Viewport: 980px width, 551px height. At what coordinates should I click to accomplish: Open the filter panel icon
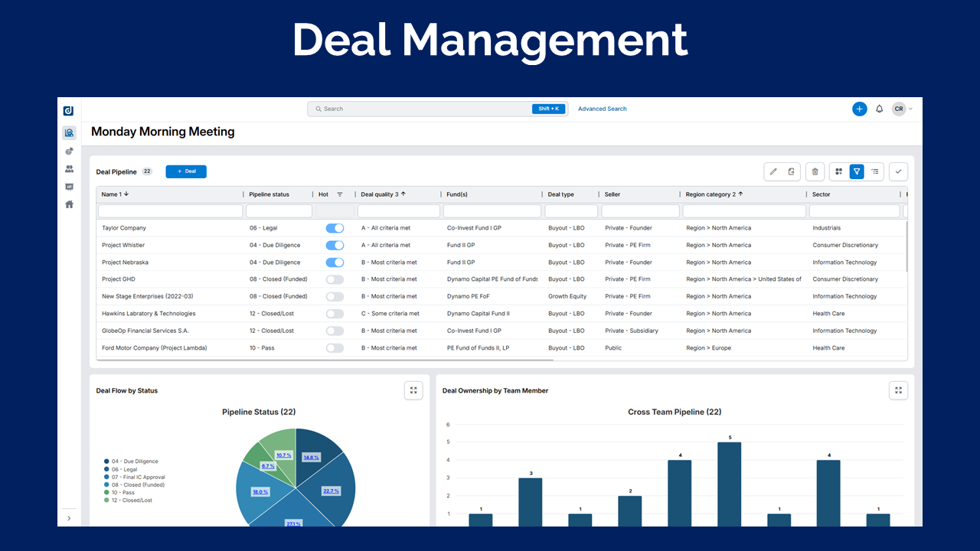point(857,171)
